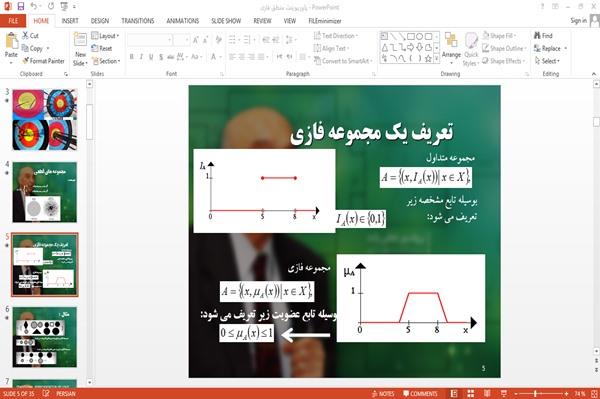Click the PERSIAN language indicator
The image size is (600, 399).
pyautogui.click(x=66, y=394)
